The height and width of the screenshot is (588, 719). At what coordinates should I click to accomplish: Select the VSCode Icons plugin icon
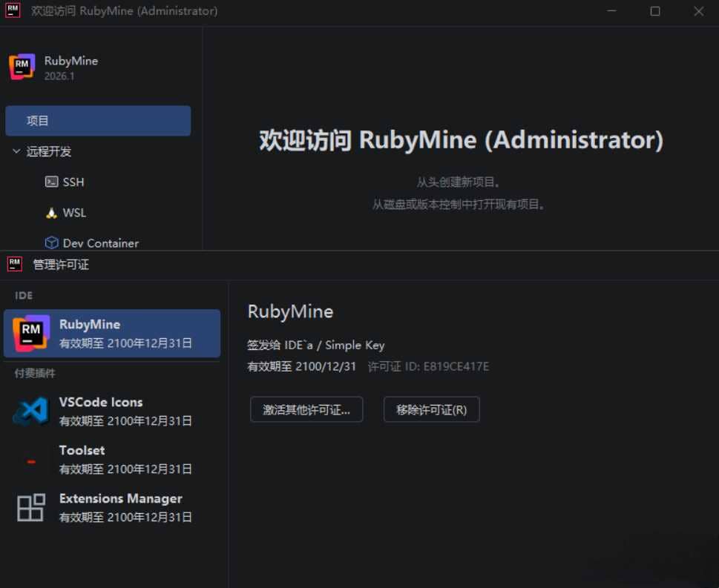tap(30, 411)
